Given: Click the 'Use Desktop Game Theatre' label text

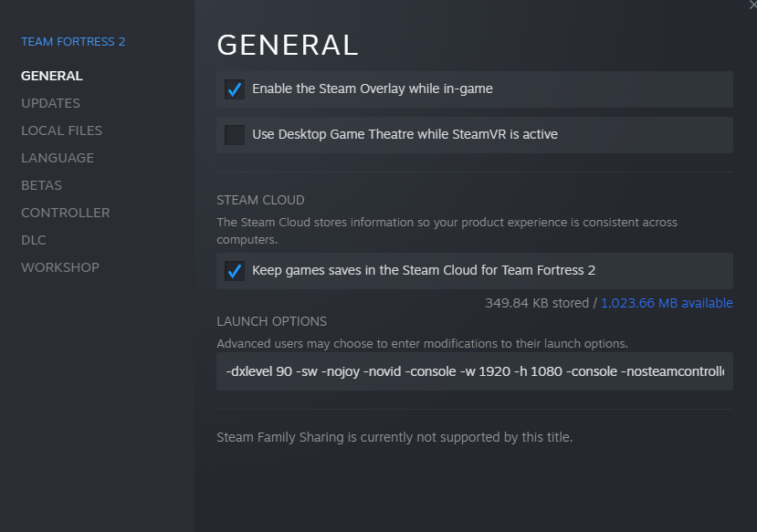Looking at the screenshot, I should pos(405,135).
